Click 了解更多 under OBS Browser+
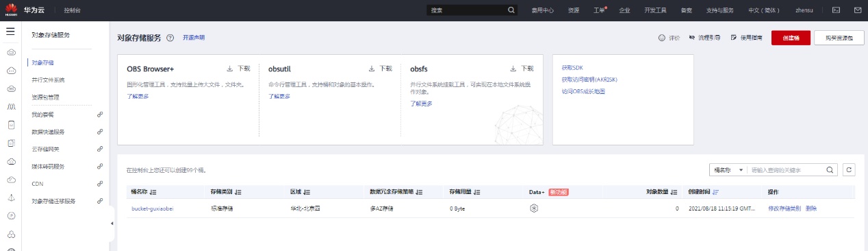Screen dimensions: 868x251 click(138, 96)
